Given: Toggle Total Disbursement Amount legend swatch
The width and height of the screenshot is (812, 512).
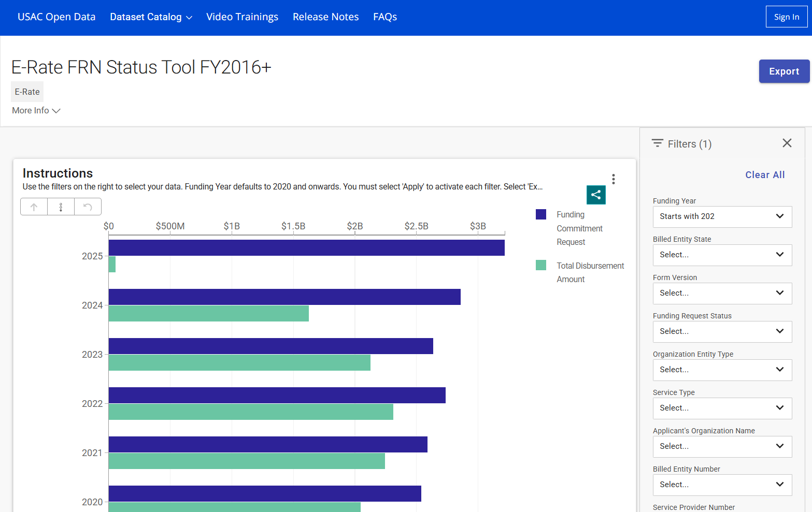Looking at the screenshot, I should [541, 266].
